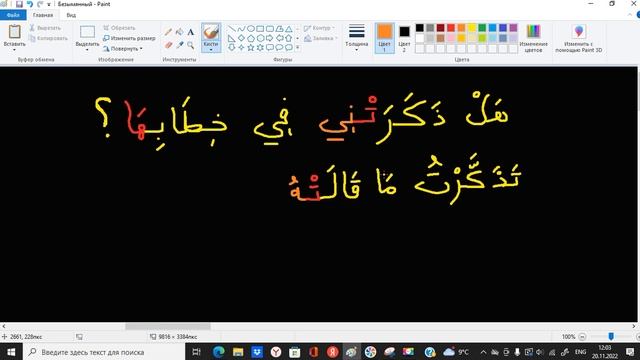Switch to the View ribbon tab
Image resolution: width=640 pixels, height=360 pixels.
(71, 15)
